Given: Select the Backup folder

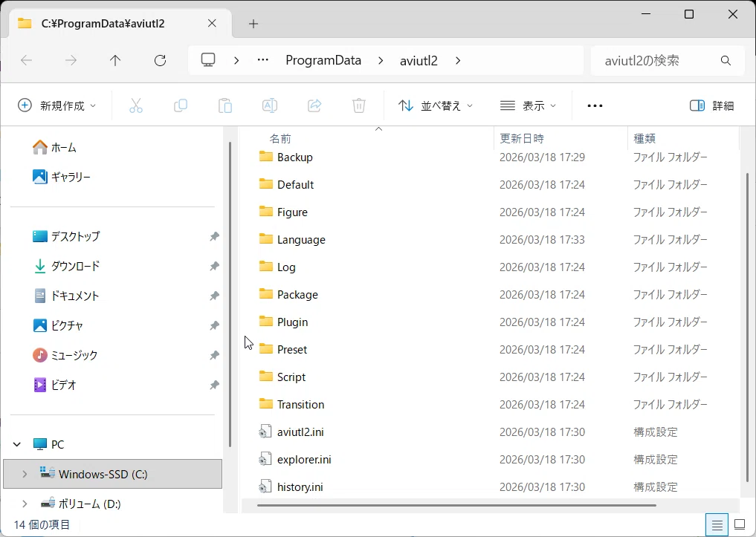Looking at the screenshot, I should point(294,157).
